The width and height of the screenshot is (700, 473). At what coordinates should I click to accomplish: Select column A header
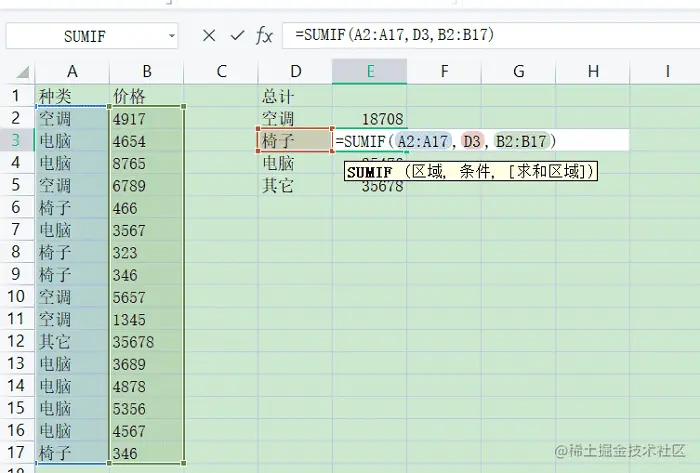tap(72, 71)
